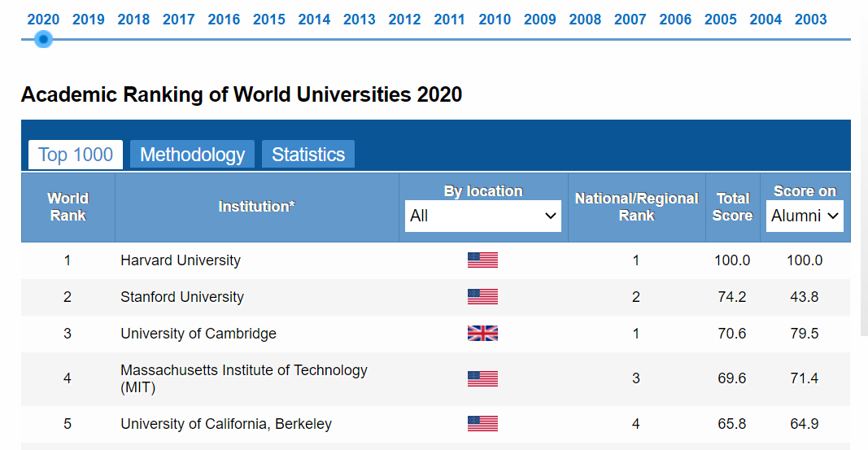This screenshot has height=450, width=868.
Task: Click the Institution* column header
Action: [257, 207]
